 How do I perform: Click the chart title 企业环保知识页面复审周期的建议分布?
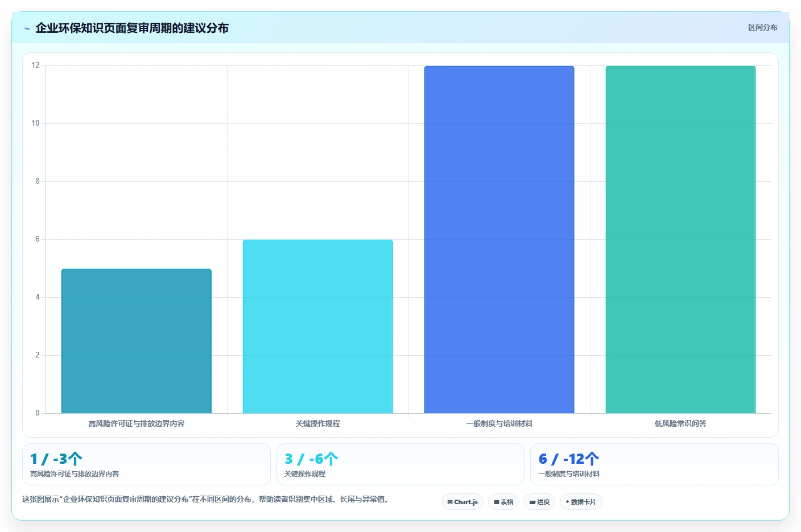(x=132, y=28)
